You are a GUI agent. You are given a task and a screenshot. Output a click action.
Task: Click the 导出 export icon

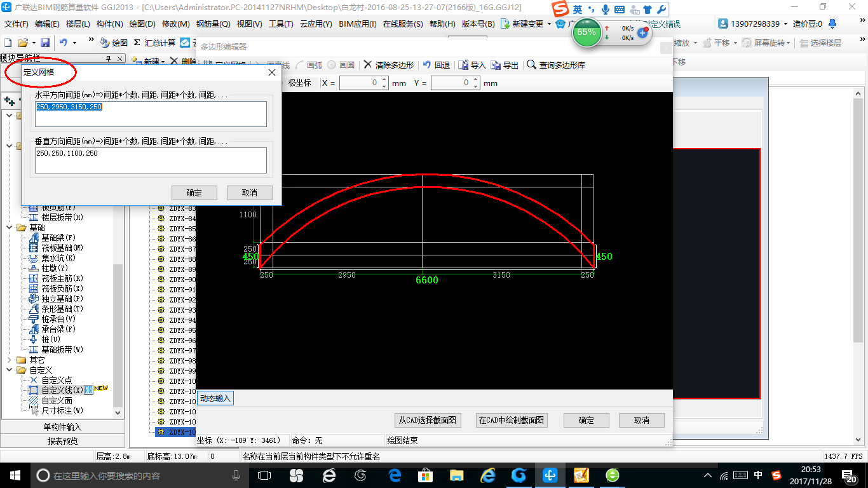click(505, 65)
